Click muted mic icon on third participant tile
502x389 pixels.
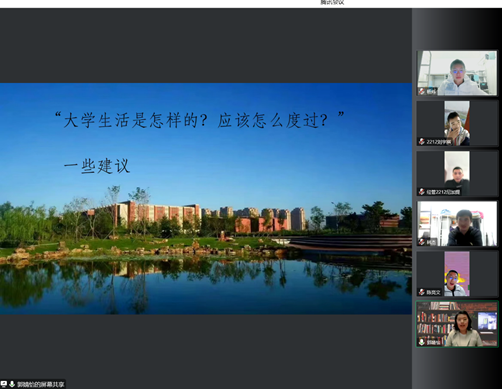pyautogui.click(x=422, y=192)
